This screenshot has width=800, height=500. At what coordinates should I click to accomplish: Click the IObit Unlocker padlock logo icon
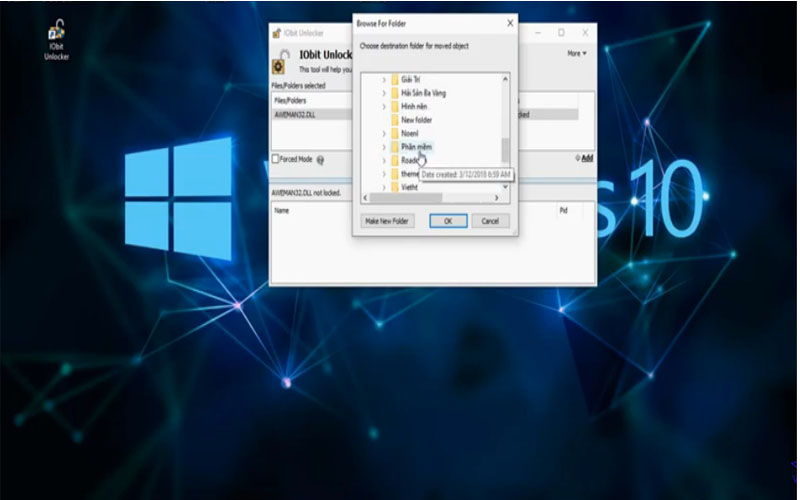[280, 62]
